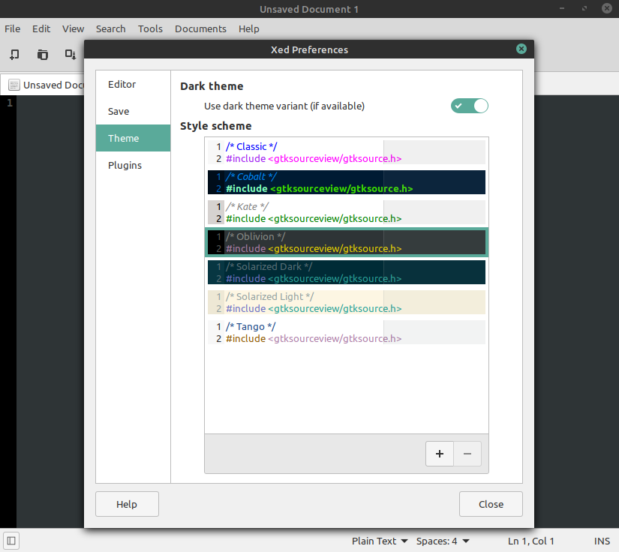This screenshot has width=619, height=552.
Task: Switch to the Editor preferences tab
Action: 122,85
